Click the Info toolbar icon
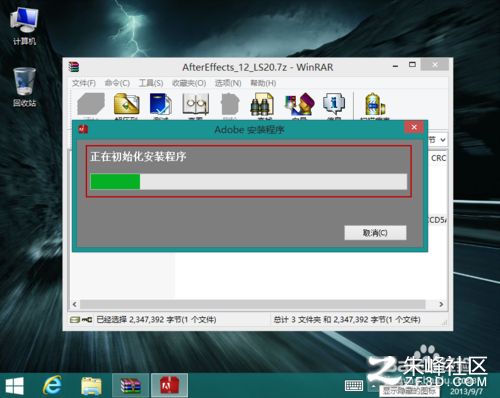 [x=334, y=104]
